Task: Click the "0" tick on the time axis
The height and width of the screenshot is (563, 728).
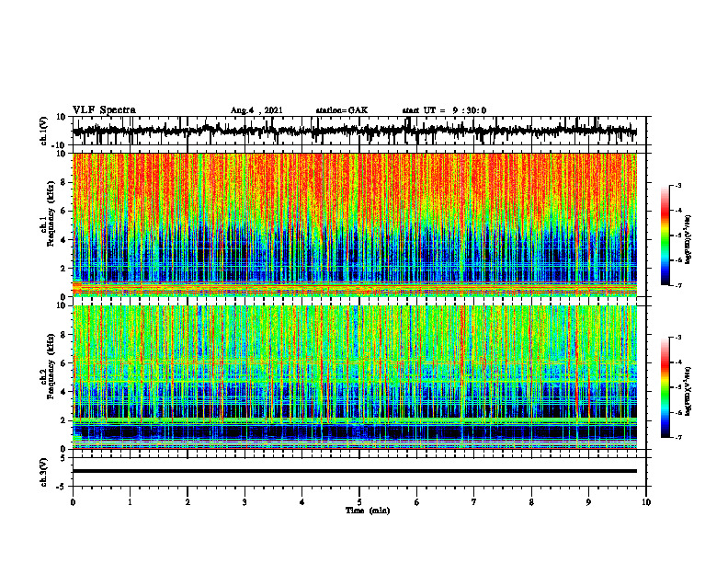Action: (73, 502)
